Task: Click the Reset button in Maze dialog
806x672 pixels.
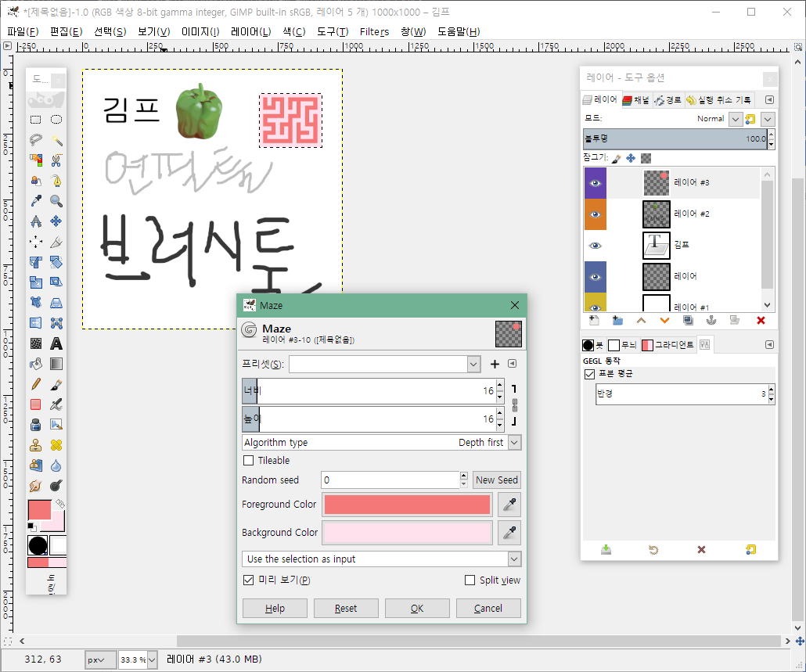Action: [x=345, y=609]
